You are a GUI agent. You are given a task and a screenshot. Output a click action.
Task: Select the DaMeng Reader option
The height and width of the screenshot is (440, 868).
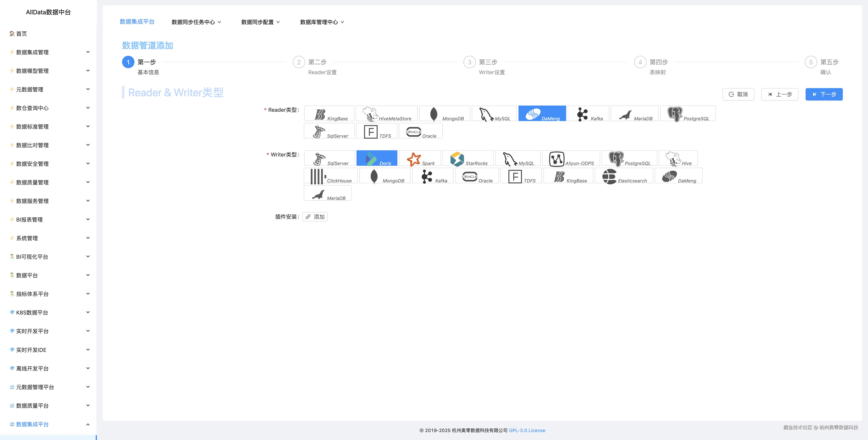542,113
